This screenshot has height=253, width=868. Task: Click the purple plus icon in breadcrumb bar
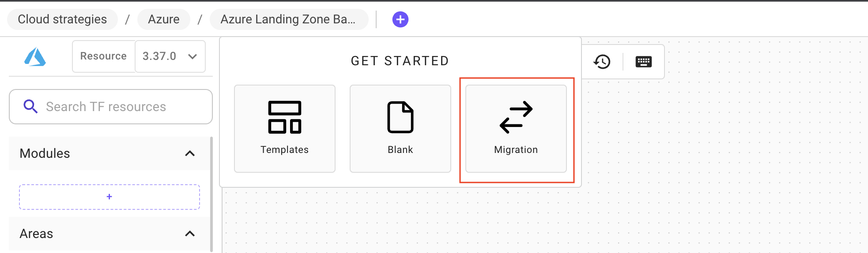coord(400,19)
